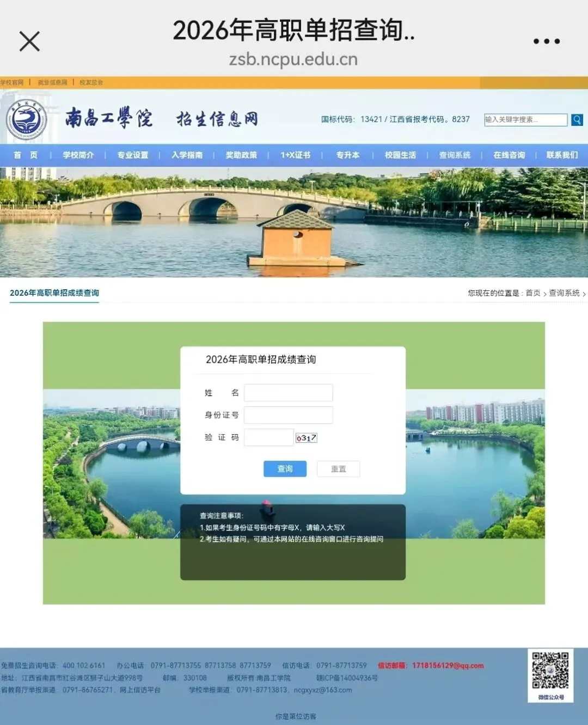Viewport: 588px width, 725px height.
Task: Open 专业设置 navigation item
Action: coord(133,155)
